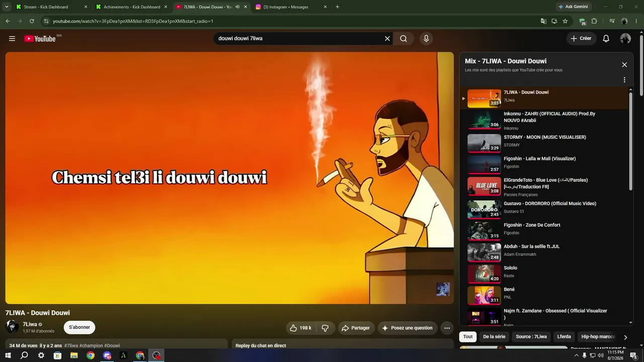This screenshot has height=362, width=644.
Task: Play Inkonnu - ZAHRI from the mix
Action: (545, 121)
